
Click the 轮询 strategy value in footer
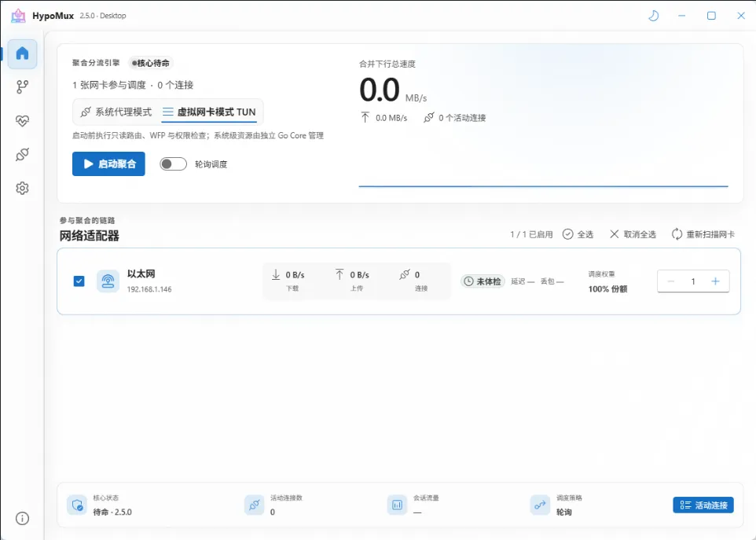[x=564, y=512]
